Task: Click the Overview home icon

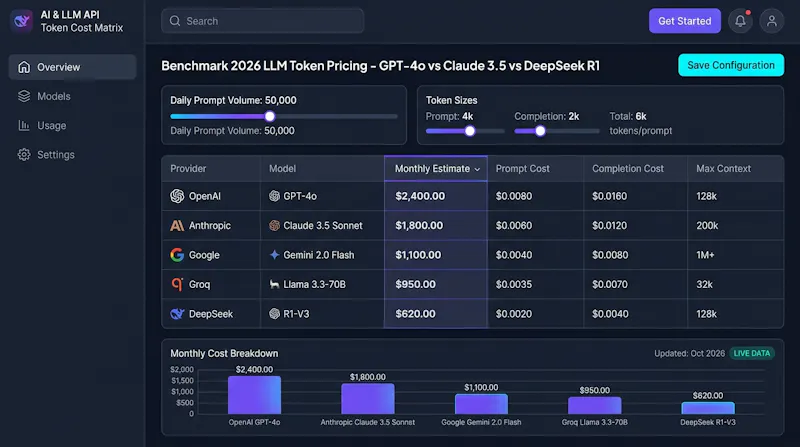Action: pyautogui.click(x=24, y=67)
